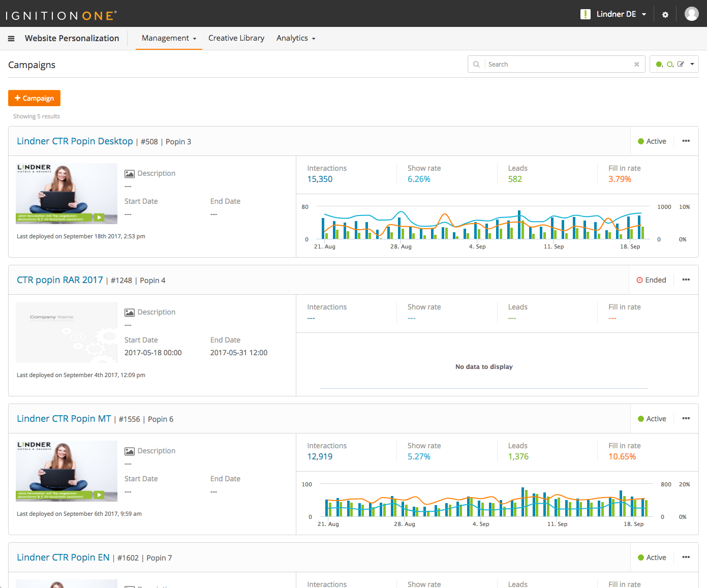Click the Lindner CTR Popin Desktop thumbnail
This screenshot has height=588, width=707.
coord(67,193)
